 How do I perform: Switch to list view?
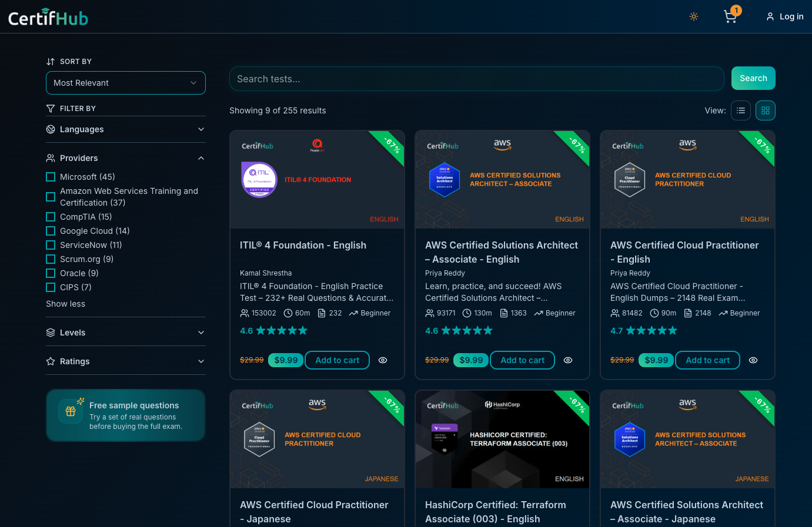(x=740, y=110)
